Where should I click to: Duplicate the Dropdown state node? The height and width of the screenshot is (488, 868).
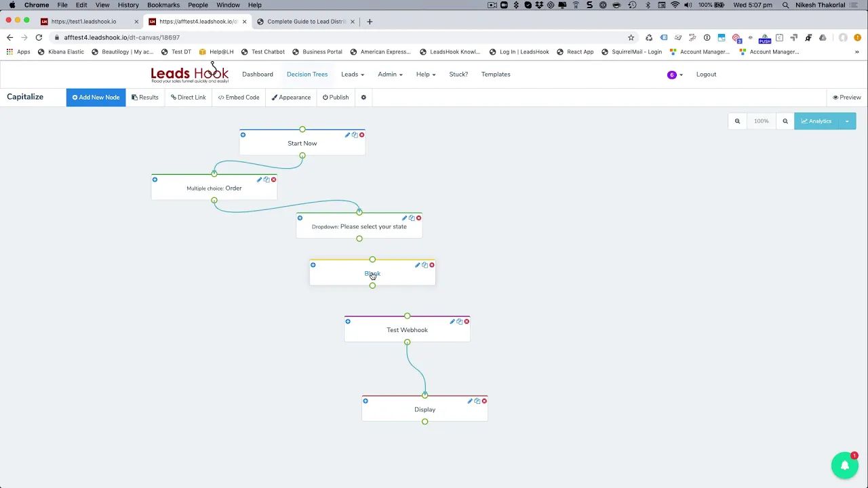[412, 218]
